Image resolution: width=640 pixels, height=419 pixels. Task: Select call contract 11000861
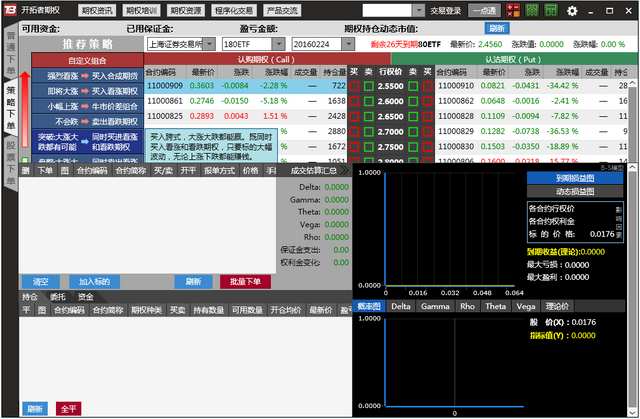click(x=165, y=101)
